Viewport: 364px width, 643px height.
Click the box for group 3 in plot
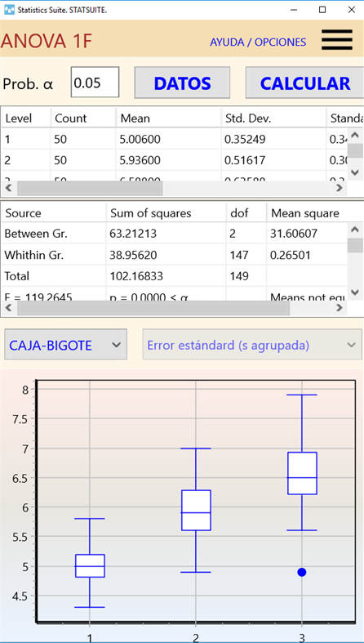pos(302,473)
